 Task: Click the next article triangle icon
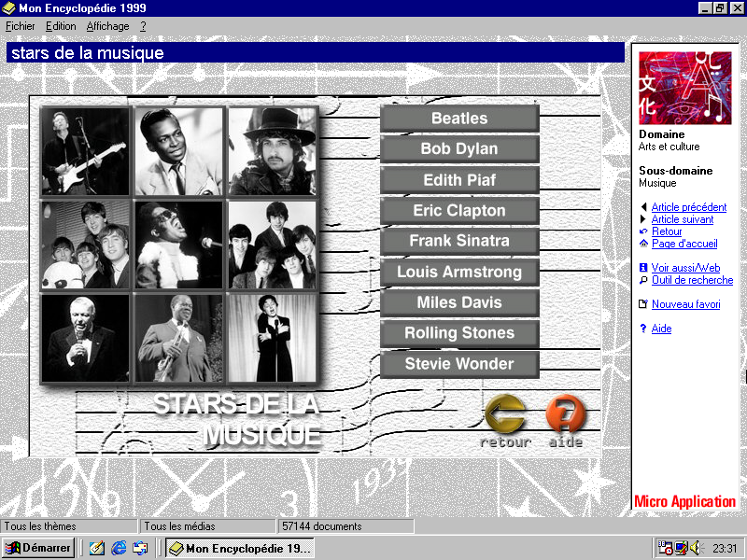pos(643,219)
